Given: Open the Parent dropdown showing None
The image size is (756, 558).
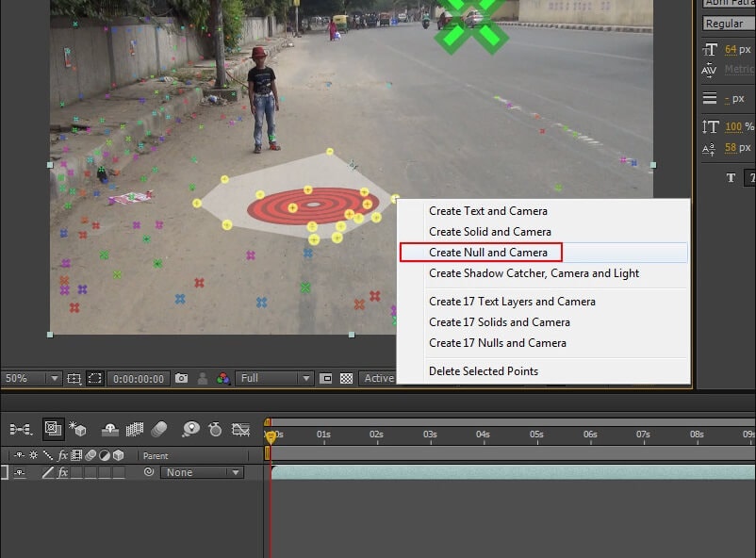Looking at the screenshot, I should pos(201,472).
